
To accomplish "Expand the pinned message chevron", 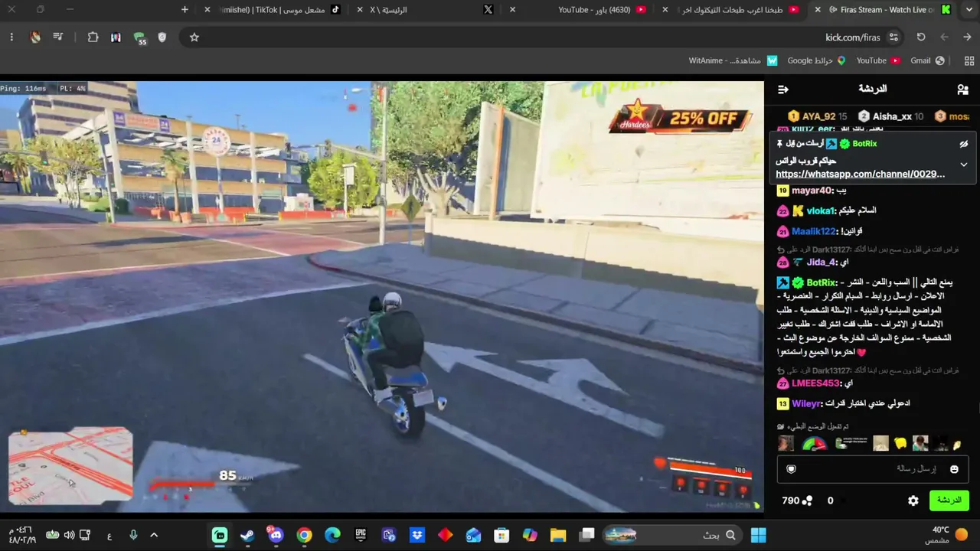I will click(964, 165).
